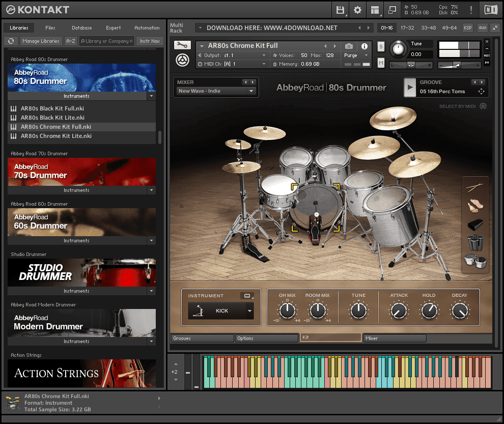Select the drumsticks percussion icon
Screen dimensions: 504x424
(x=475, y=186)
